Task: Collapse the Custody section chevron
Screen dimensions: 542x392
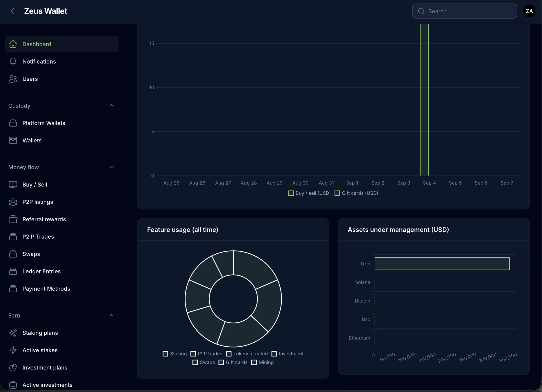Action: tap(112, 106)
